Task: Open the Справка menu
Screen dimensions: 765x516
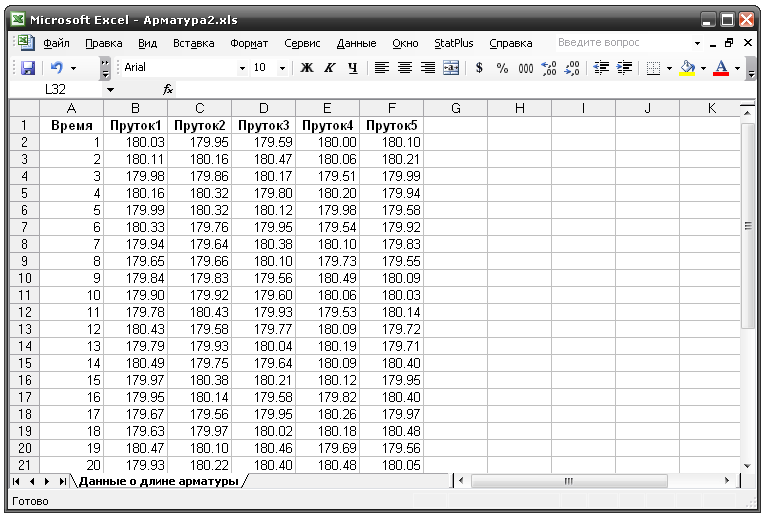Action: click(510, 43)
